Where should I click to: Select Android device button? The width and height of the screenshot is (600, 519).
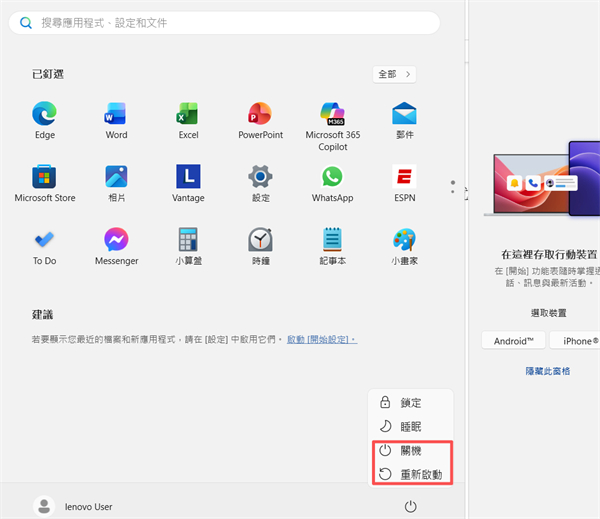[514, 341]
